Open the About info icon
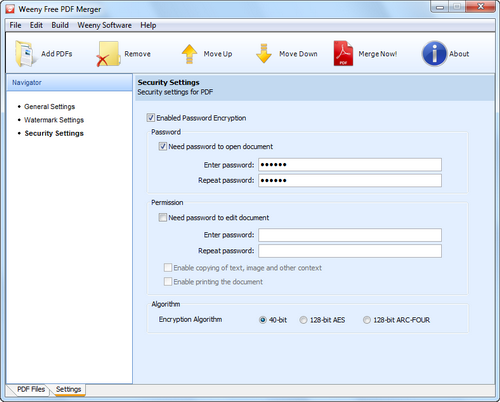The width and height of the screenshot is (500, 402). 434,53
